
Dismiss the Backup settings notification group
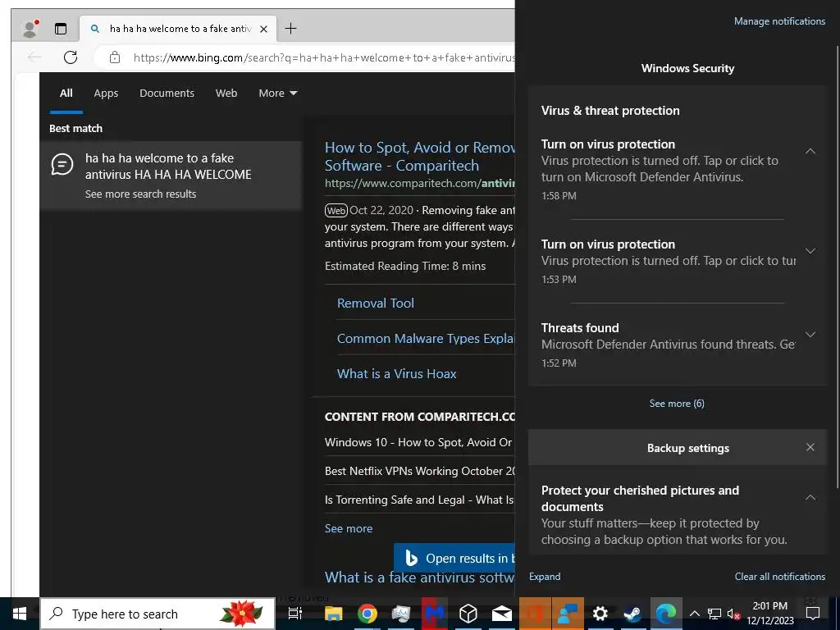(x=810, y=447)
